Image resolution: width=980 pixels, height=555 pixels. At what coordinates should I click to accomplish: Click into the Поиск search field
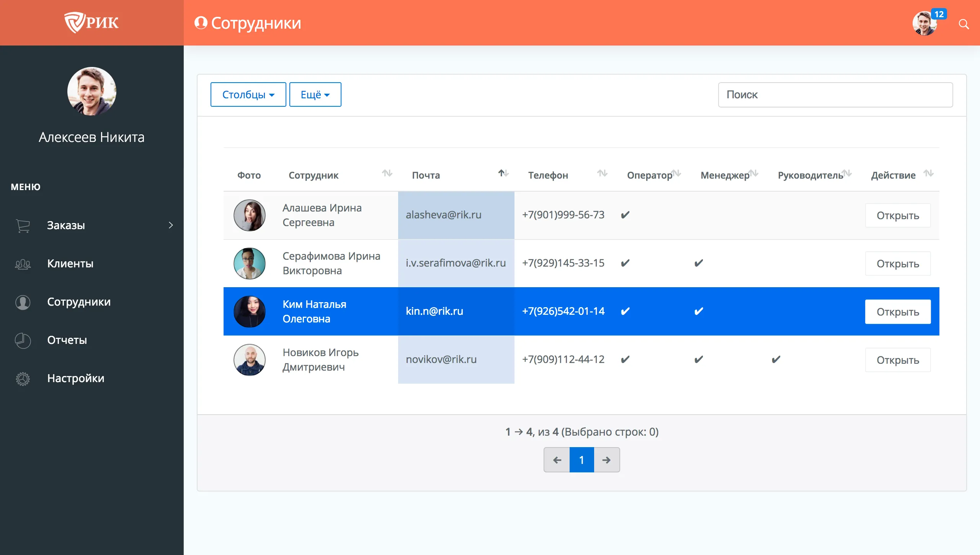coord(835,95)
